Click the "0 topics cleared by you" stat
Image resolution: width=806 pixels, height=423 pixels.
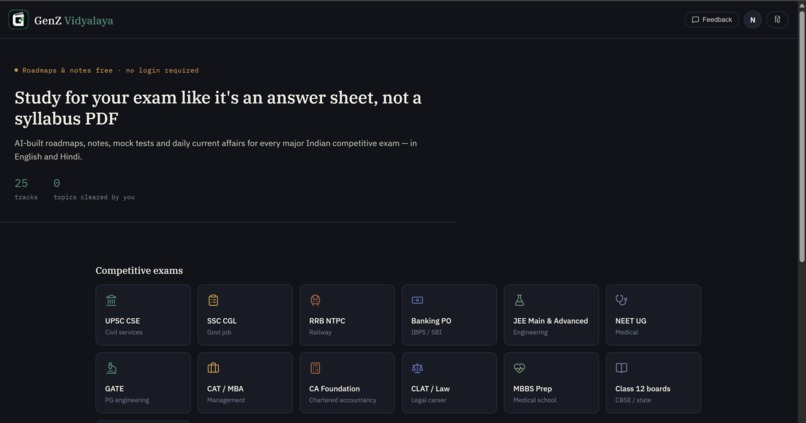(94, 189)
